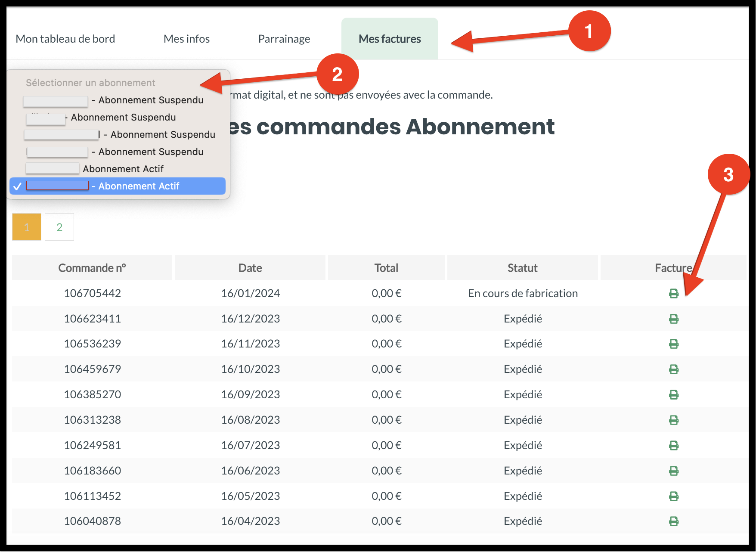Click order number 106113452
This screenshot has width=756, height=552.
pos(93,496)
